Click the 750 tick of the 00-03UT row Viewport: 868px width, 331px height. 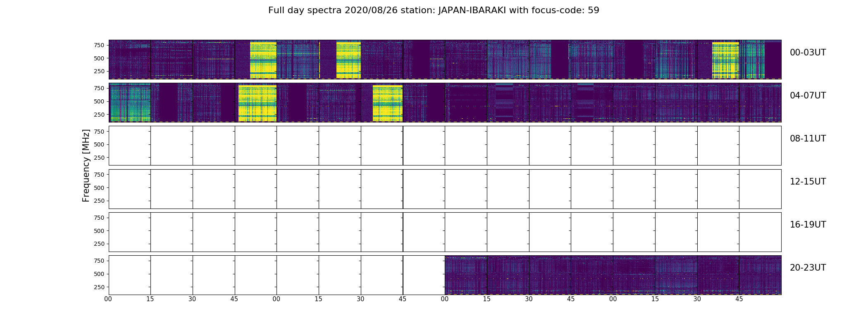click(99, 45)
